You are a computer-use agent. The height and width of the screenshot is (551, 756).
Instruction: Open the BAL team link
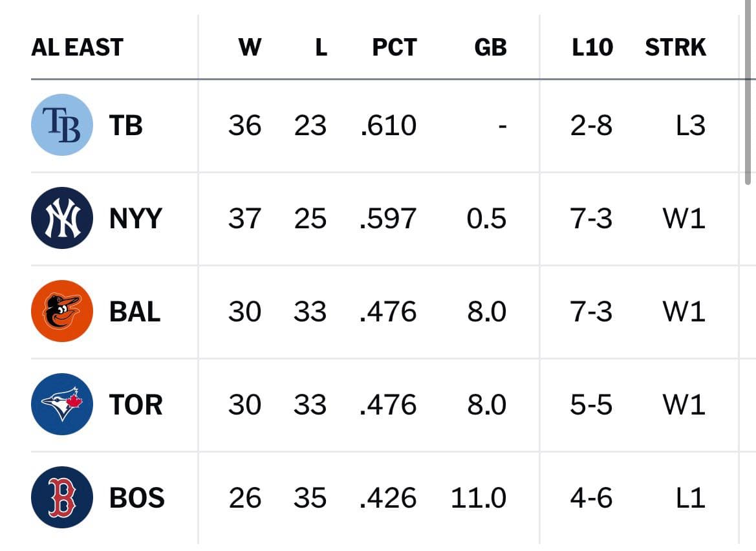135,312
